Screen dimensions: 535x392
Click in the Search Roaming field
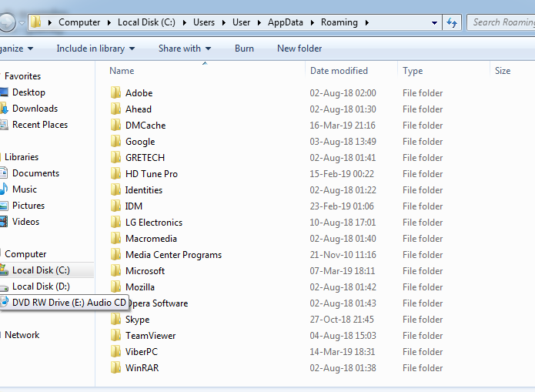point(501,22)
